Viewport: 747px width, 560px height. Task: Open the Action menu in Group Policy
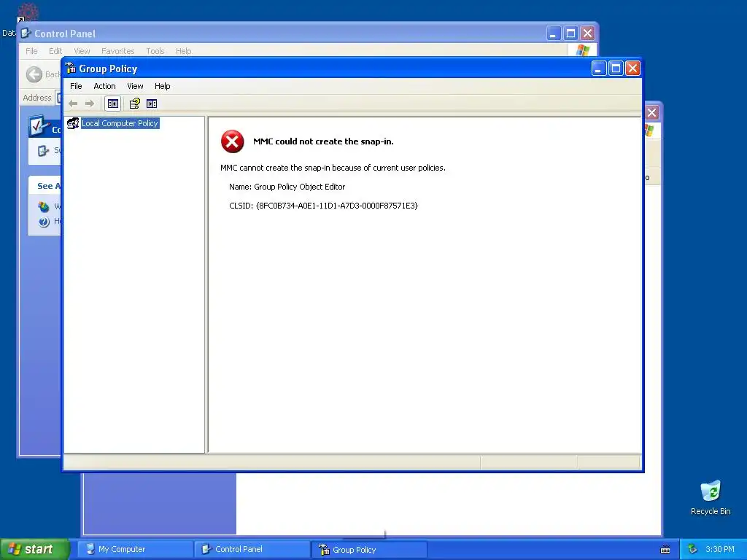click(104, 86)
